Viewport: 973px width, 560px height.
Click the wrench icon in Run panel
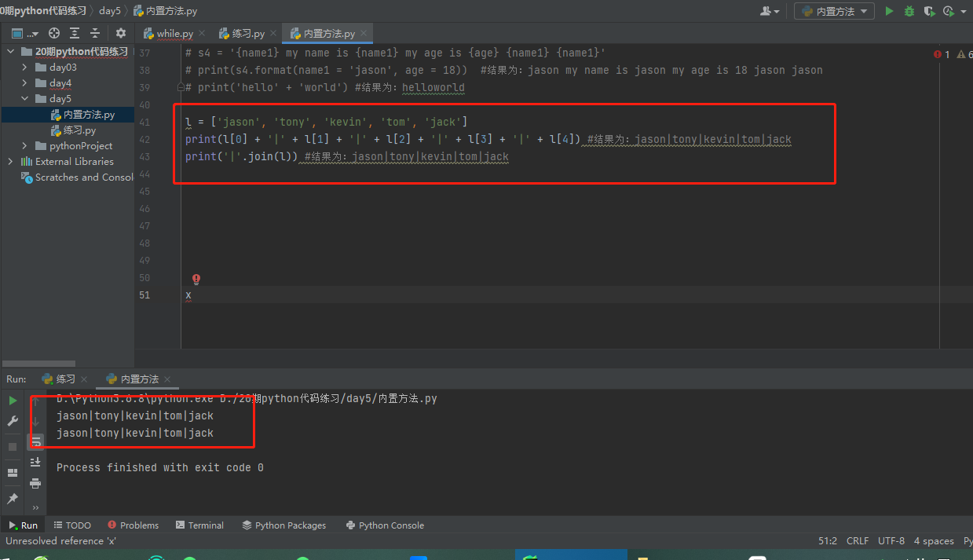pyautogui.click(x=13, y=421)
